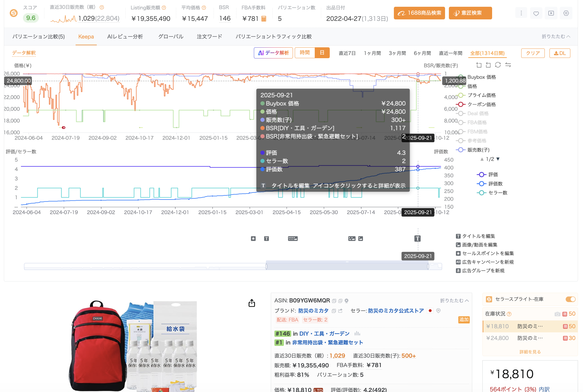Image resolution: width=583 pixels, height=392 pixels.
Task: Collapse the panel with 折りたたむ at top
Action: click(x=556, y=36)
